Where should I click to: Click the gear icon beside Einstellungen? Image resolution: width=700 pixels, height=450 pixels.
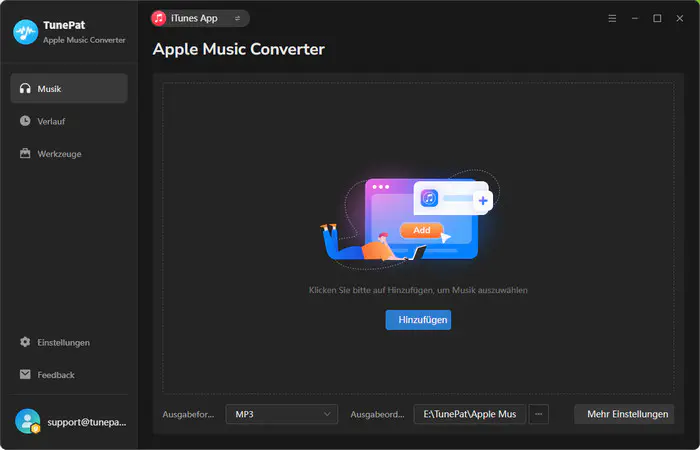pos(25,342)
